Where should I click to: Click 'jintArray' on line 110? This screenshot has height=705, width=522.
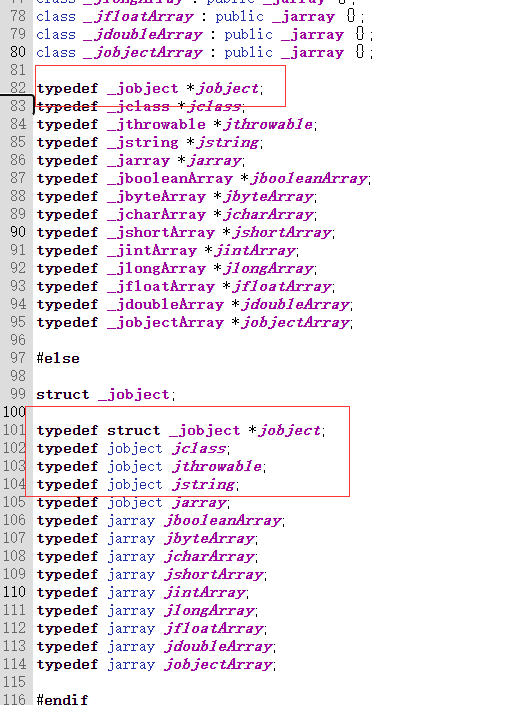pos(205,592)
